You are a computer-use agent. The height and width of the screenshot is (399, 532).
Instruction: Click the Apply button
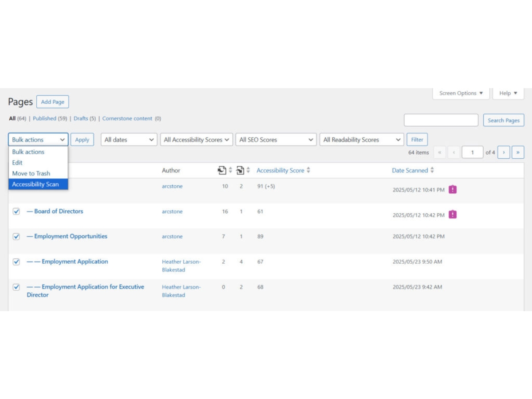click(x=82, y=140)
